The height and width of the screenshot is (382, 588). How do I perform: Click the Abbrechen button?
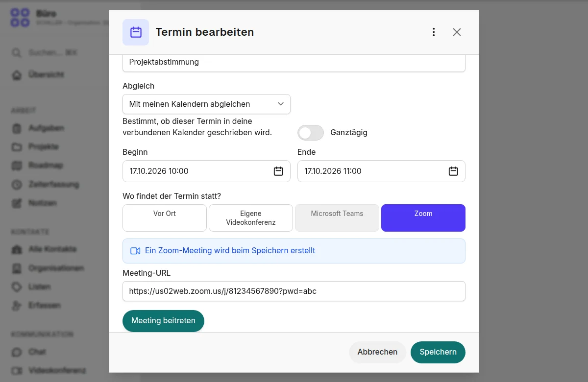pos(377,352)
